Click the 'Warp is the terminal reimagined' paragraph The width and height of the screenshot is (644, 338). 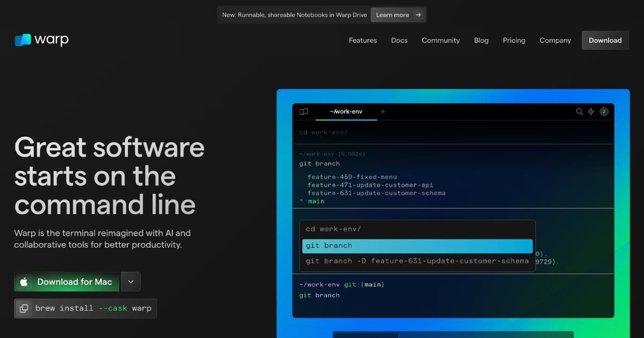click(103, 239)
